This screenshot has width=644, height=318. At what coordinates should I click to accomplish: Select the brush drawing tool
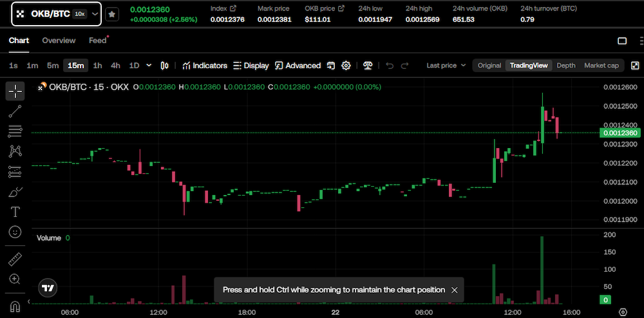[x=15, y=192]
